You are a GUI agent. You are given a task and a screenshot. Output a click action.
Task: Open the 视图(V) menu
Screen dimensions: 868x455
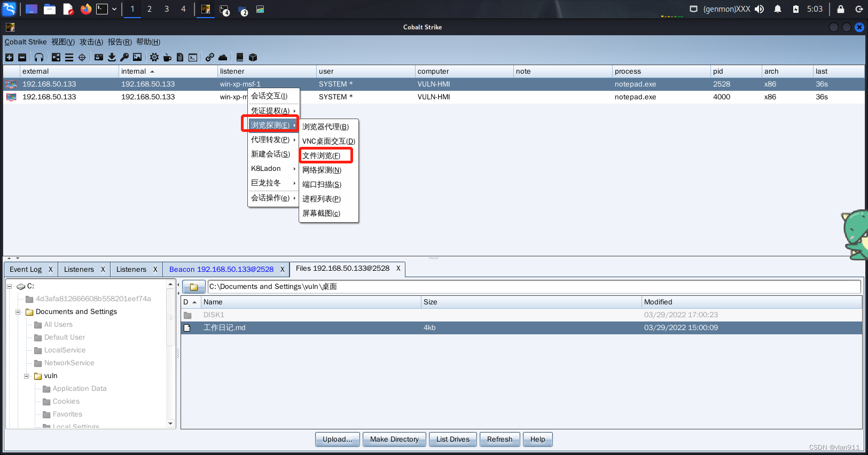63,42
